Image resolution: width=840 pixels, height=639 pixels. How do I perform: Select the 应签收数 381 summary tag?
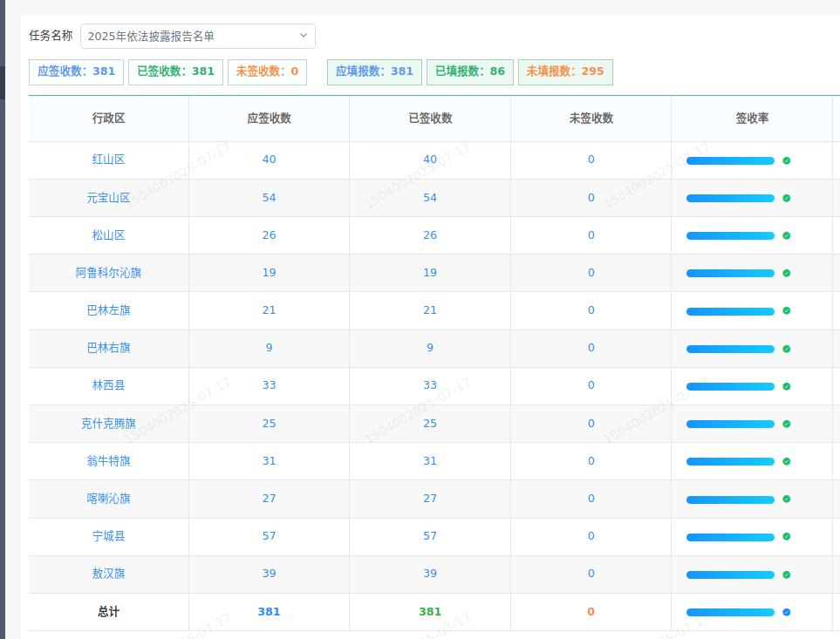[76, 71]
